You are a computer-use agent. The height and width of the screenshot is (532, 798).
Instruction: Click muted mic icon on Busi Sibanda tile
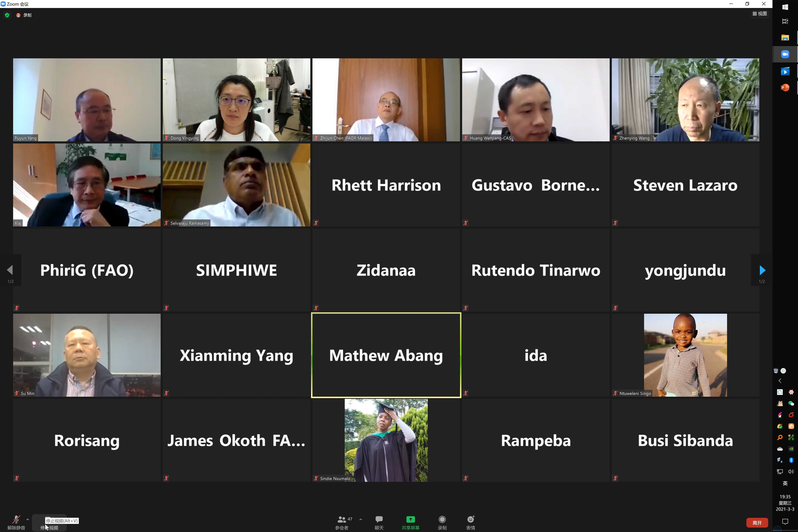click(x=615, y=478)
